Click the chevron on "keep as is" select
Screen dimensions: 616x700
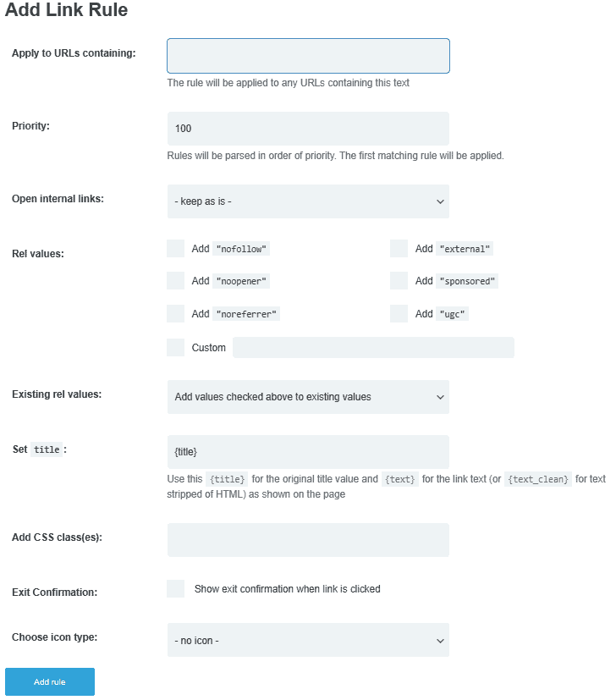coord(440,201)
